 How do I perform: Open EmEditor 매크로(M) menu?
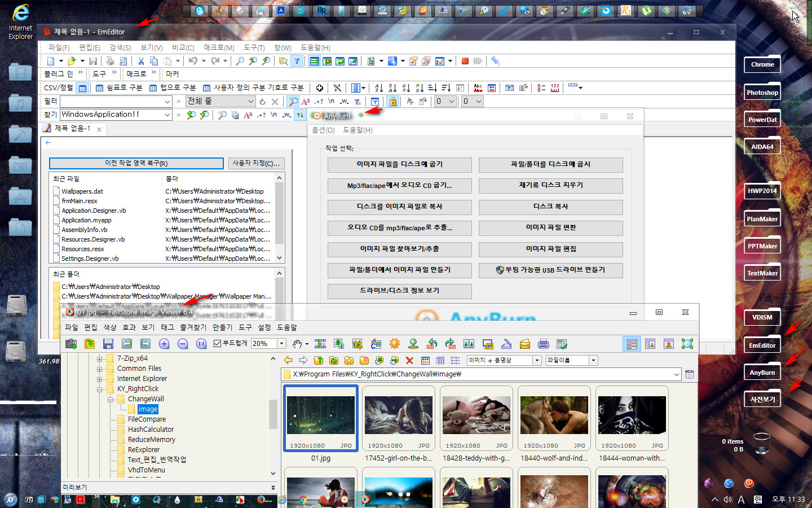[x=219, y=47]
